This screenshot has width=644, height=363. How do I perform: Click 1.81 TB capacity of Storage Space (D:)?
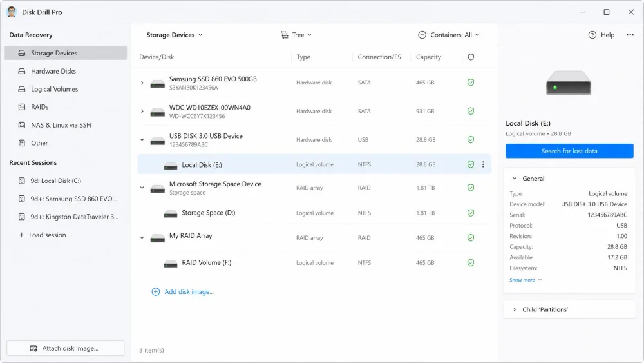[x=425, y=213]
